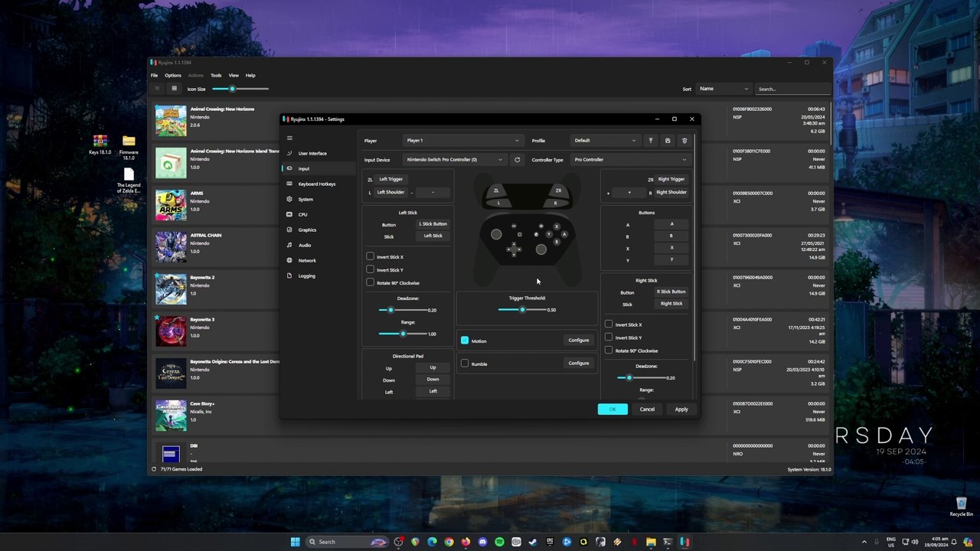This screenshot has height=551, width=980.
Task: Refresh the input device list
Action: click(517, 160)
